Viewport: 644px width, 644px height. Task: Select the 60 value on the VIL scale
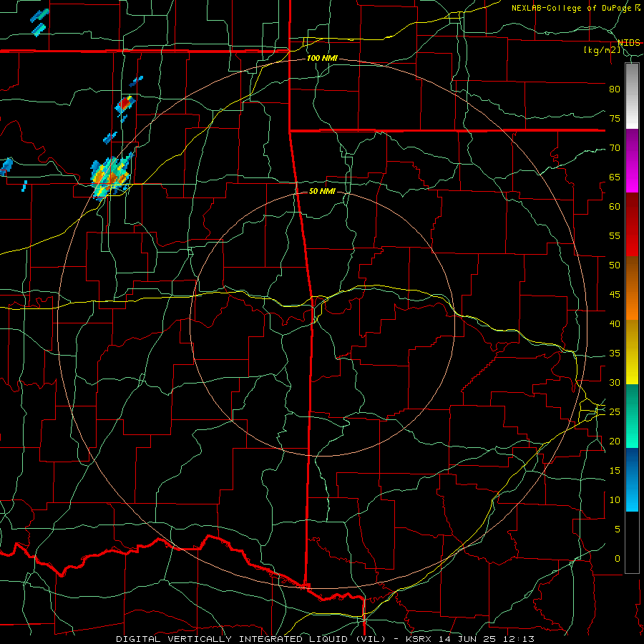coord(615,207)
